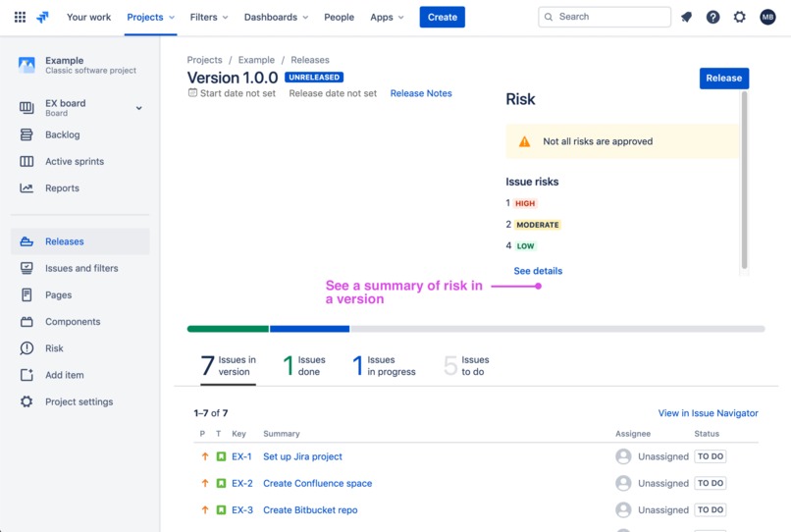Screen dimensions: 791x532
Task: Select the Issues done tab
Action: point(304,366)
